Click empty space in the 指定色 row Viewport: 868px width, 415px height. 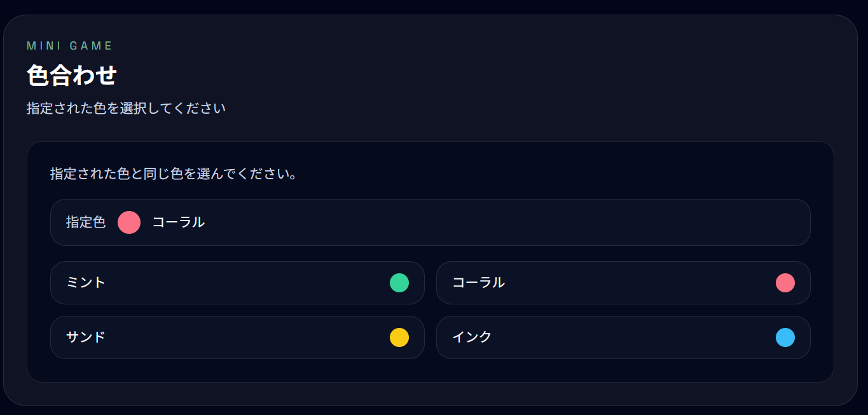click(509, 222)
